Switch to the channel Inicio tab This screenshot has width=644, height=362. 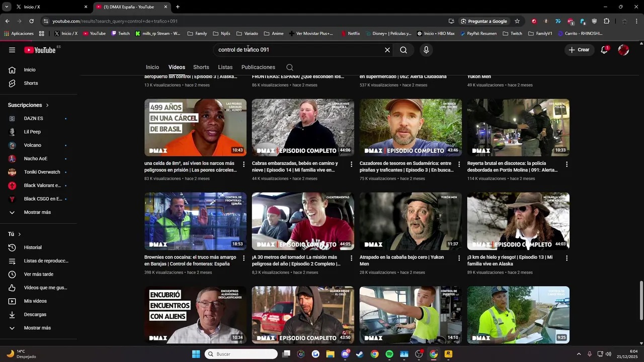(152, 67)
